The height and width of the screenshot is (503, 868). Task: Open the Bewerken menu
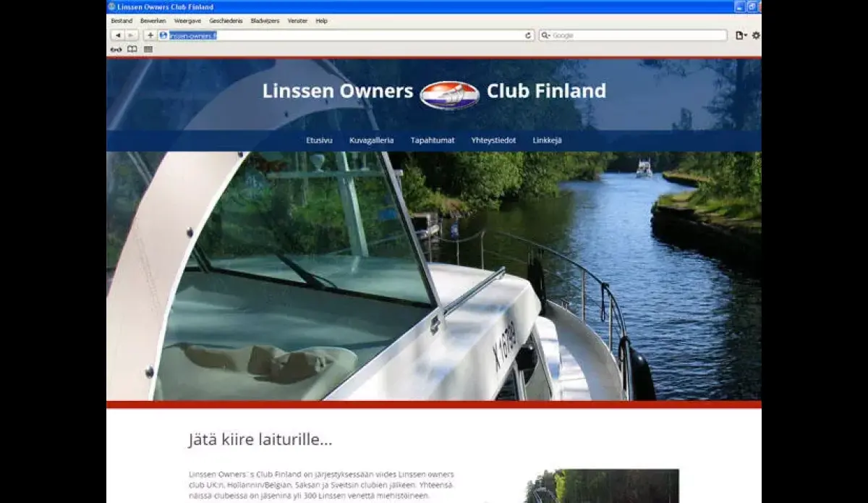click(153, 21)
